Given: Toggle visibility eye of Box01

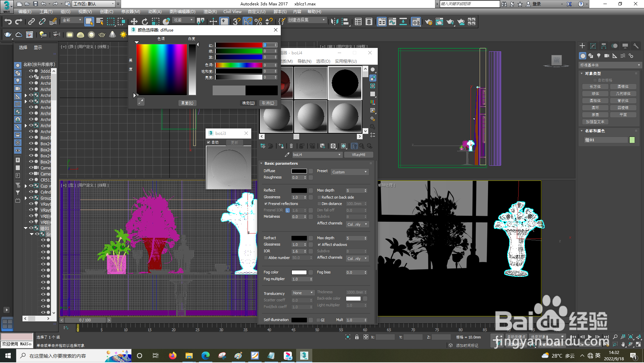Looking at the screenshot, I should tap(31, 138).
